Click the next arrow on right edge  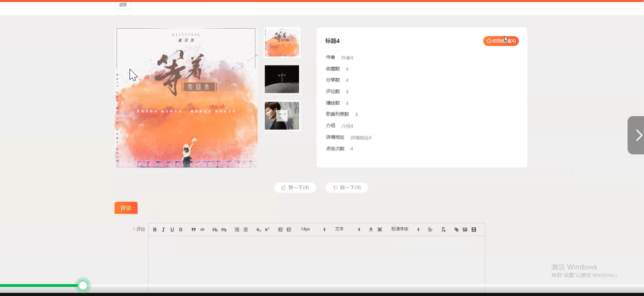[636, 135]
